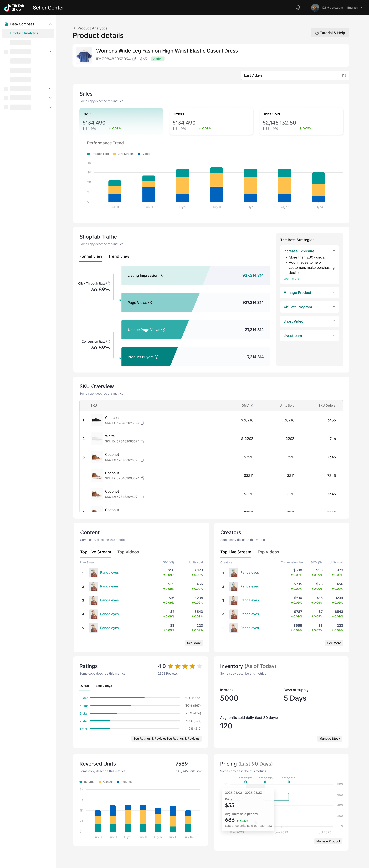This screenshot has height=868, width=369.
Task: Click Listing Impression help question icon
Action: coord(161,276)
